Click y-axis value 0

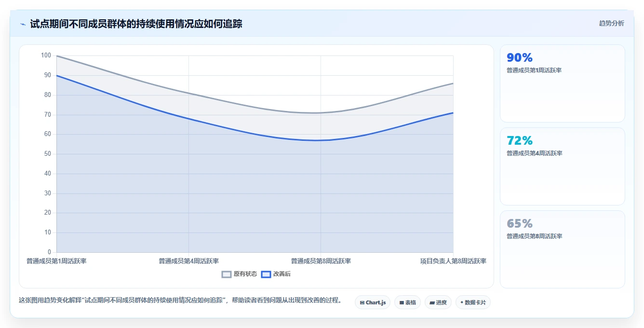coord(49,252)
